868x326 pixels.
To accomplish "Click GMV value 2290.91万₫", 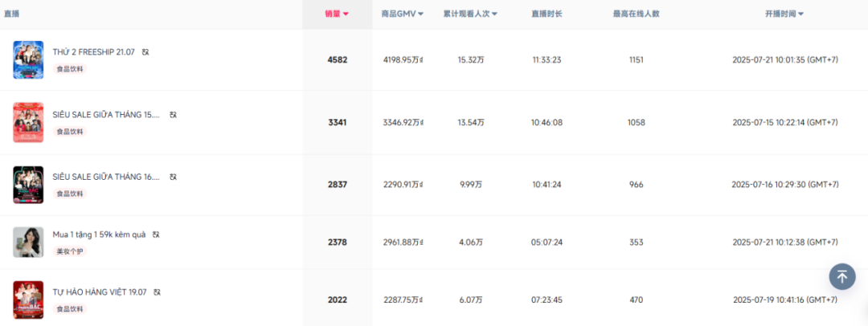I will [403, 185].
